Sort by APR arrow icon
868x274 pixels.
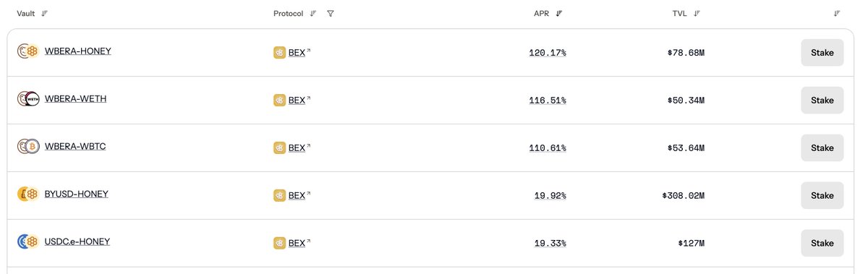559,14
